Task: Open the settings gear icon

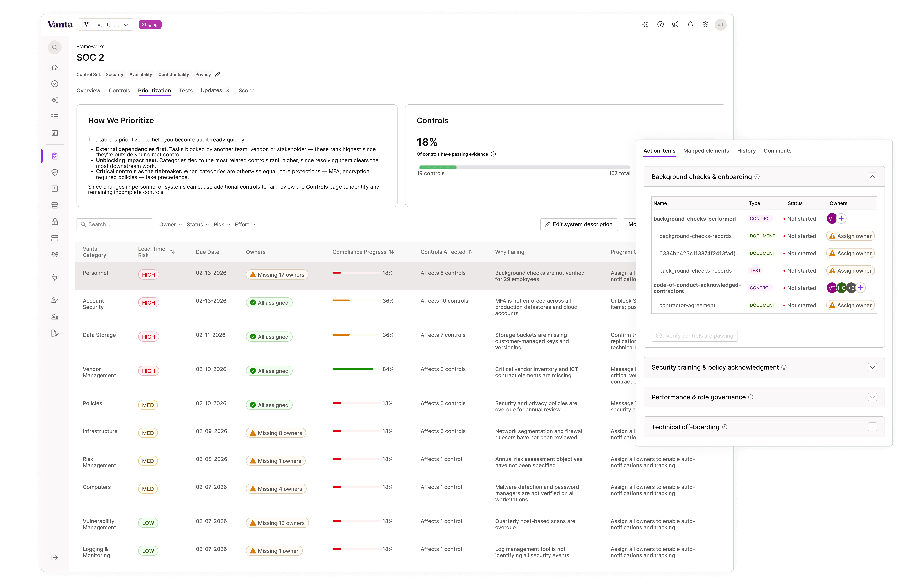Action: click(705, 25)
